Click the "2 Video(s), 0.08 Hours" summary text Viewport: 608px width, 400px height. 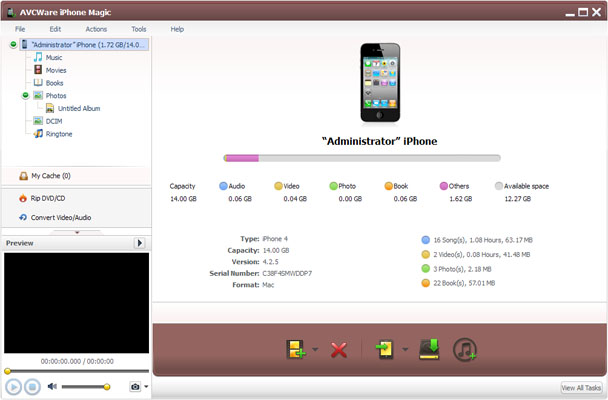[x=482, y=255]
